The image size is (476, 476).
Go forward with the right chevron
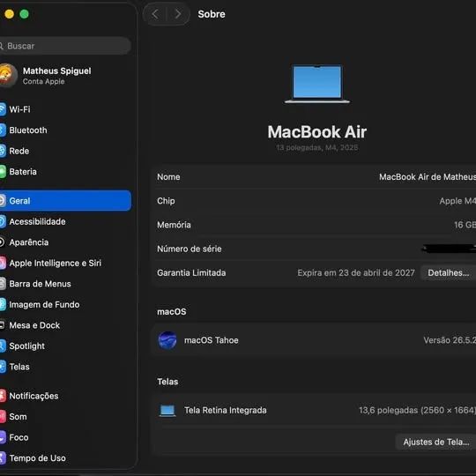(178, 14)
